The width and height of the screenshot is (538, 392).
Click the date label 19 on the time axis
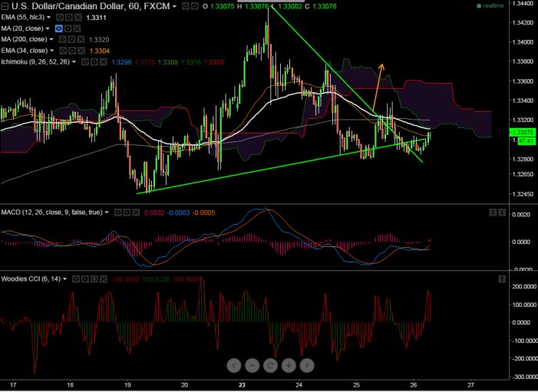click(127, 385)
